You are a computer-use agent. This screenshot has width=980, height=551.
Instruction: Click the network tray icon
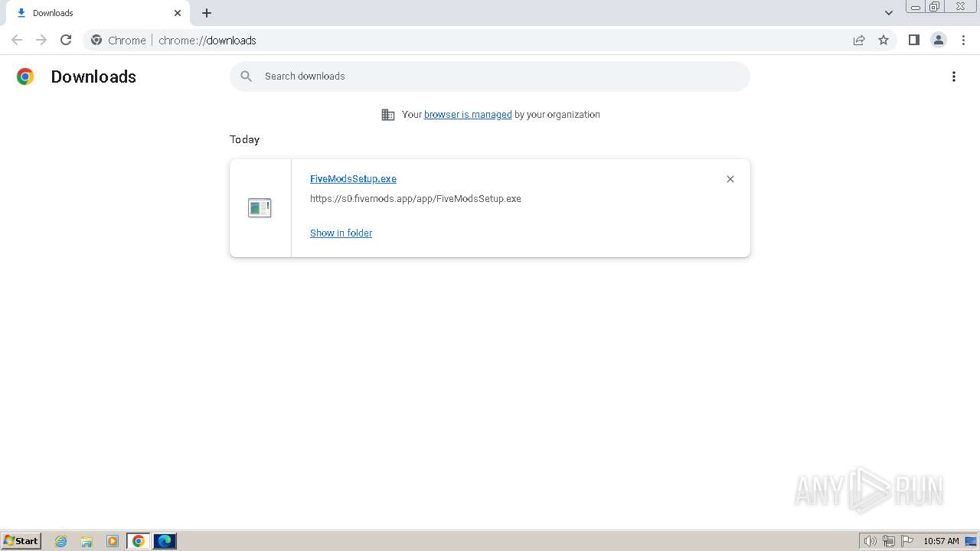(889, 541)
